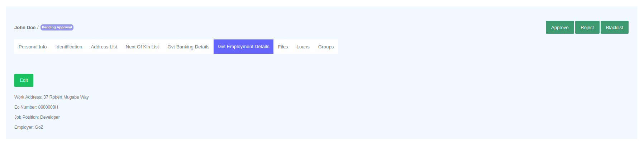Select the Next Of Kin List tab
The width and height of the screenshot is (644, 147).
point(142,47)
